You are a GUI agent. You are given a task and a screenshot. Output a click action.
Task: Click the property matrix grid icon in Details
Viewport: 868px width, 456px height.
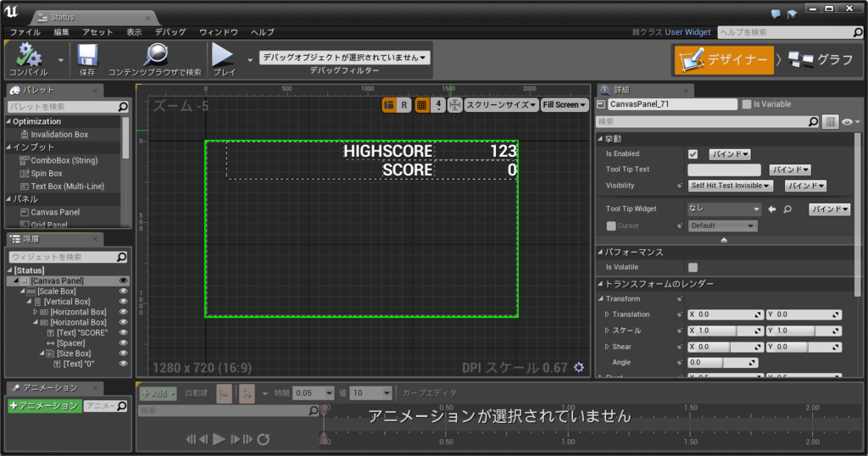click(x=830, y=122)
